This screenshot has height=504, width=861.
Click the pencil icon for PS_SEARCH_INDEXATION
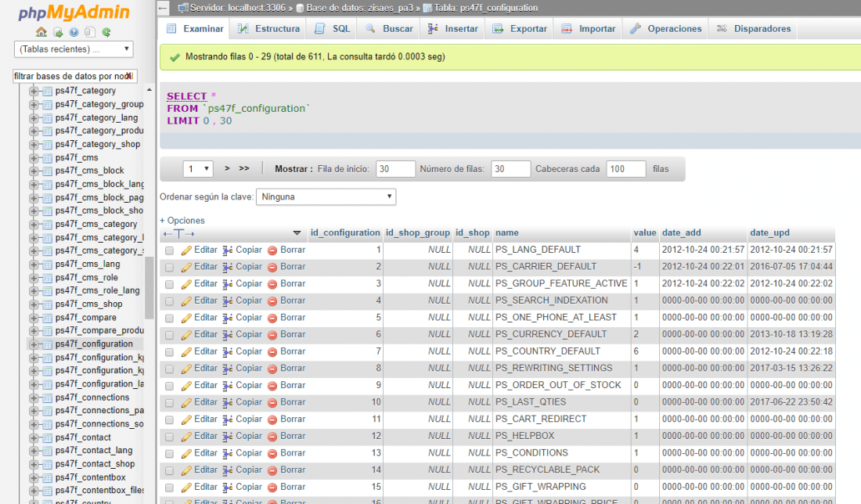pyautogui.click(x=187, y=301)
